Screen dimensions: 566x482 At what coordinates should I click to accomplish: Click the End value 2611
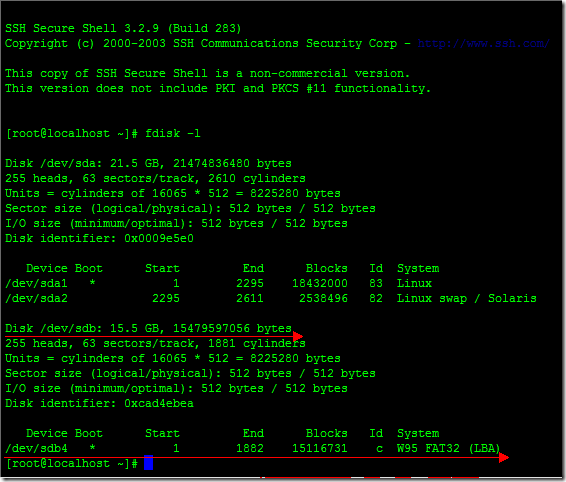(250, 299)
